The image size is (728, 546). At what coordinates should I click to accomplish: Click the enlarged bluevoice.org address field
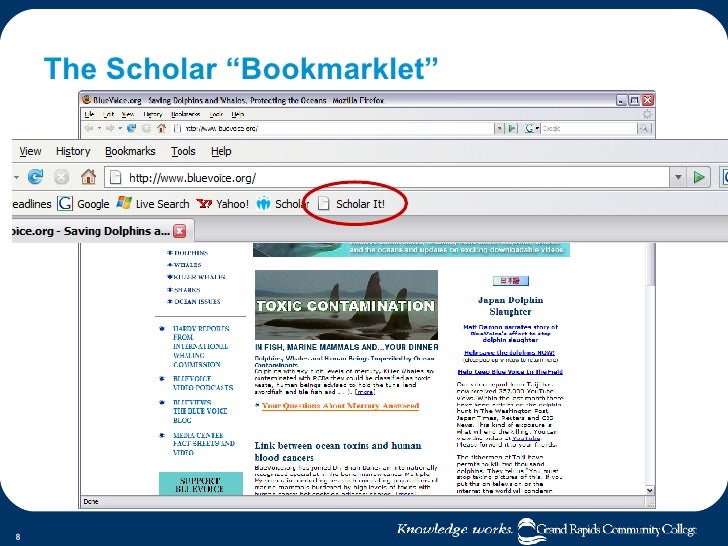tap(386, 177)
